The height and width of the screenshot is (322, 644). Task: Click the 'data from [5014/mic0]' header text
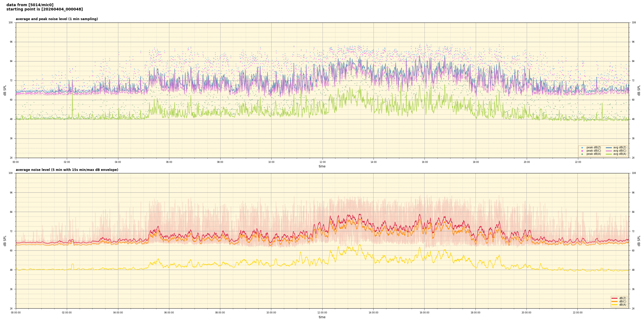(30, 5)
